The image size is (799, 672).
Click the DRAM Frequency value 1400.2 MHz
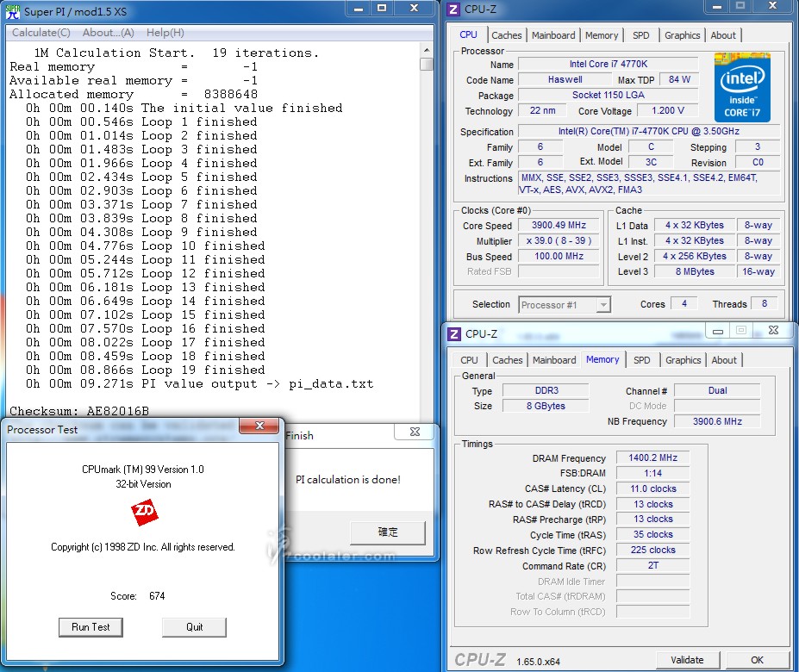(652, 457)
